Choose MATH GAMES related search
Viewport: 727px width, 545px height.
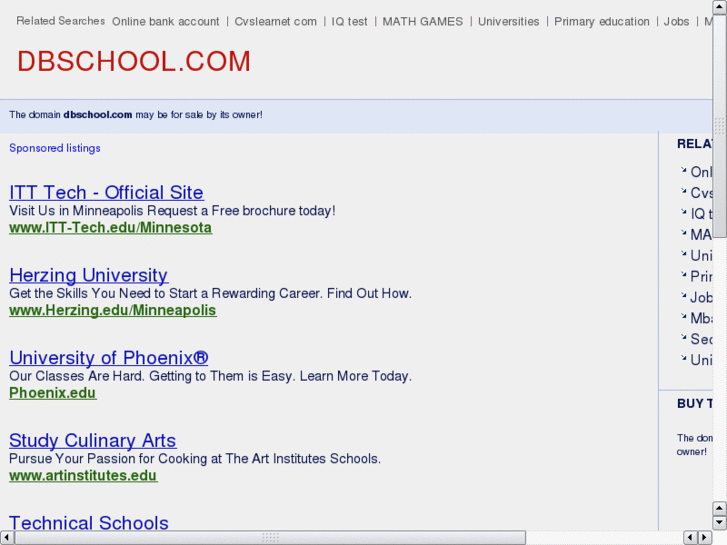click(422, 21)
